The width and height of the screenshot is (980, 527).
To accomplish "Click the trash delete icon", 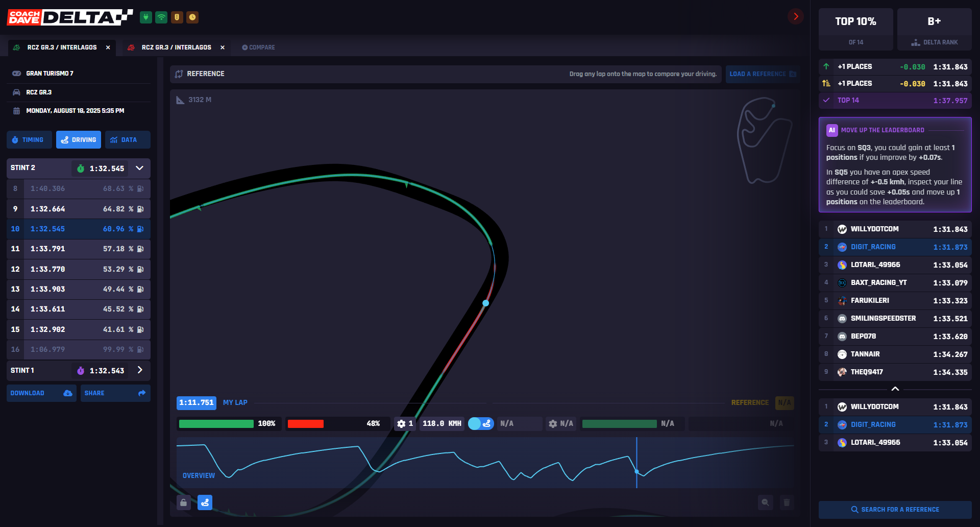I will click(x=787, y=503).
